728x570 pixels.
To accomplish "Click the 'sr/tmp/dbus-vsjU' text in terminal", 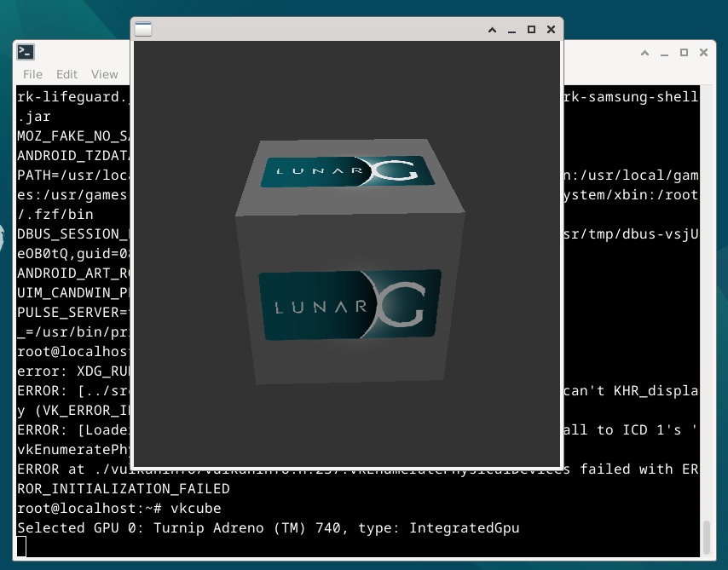I will [x=631, y=234].
